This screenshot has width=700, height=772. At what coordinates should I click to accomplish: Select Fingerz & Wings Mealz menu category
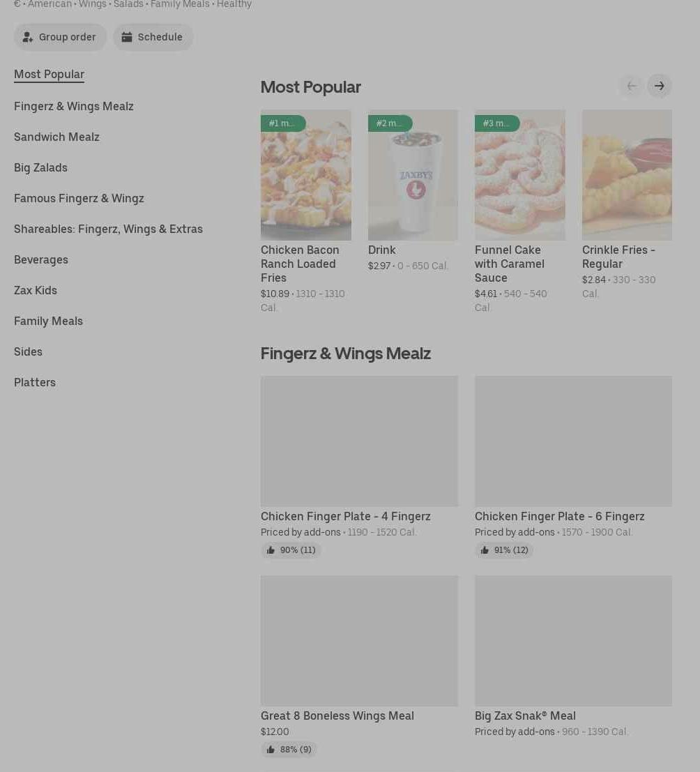[74, 106]
